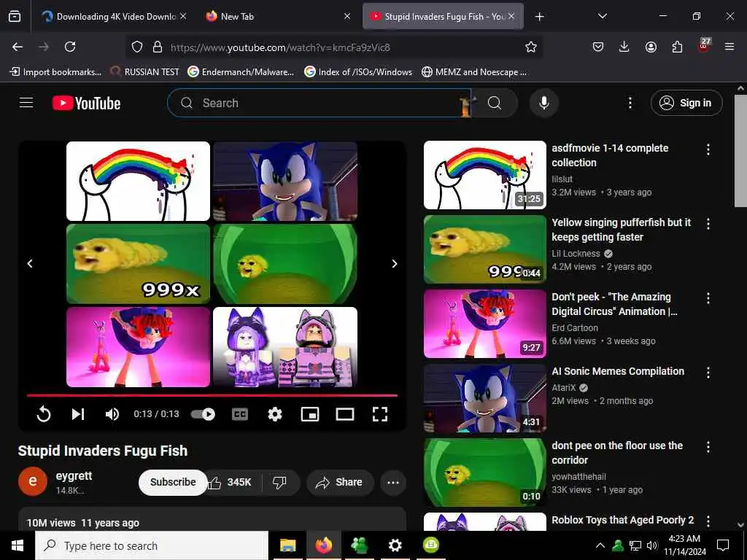
Task: Skip to the next video
Action: (77, 414)
